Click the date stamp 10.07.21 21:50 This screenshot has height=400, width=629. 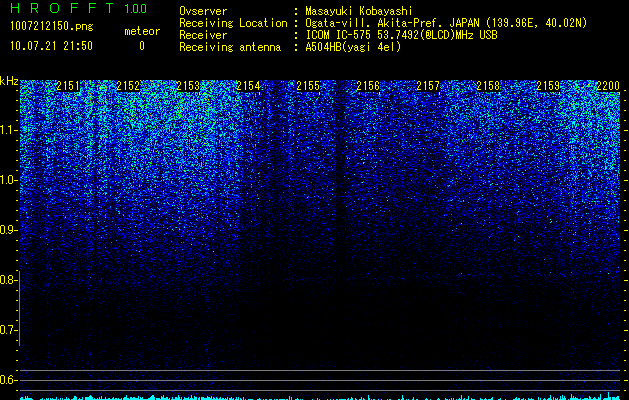point(51,46)
